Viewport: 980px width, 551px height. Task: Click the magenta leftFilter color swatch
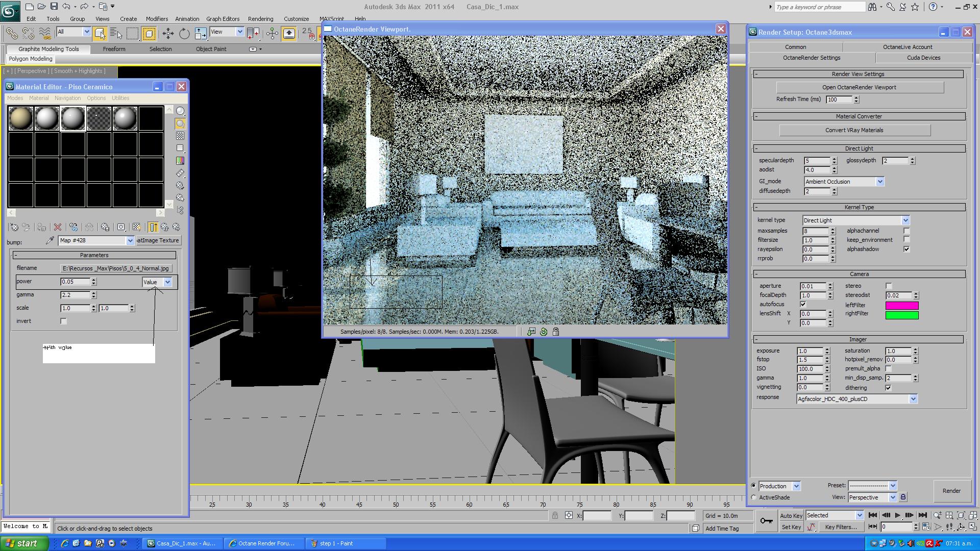pyautogui.click(x=901, y=306)
